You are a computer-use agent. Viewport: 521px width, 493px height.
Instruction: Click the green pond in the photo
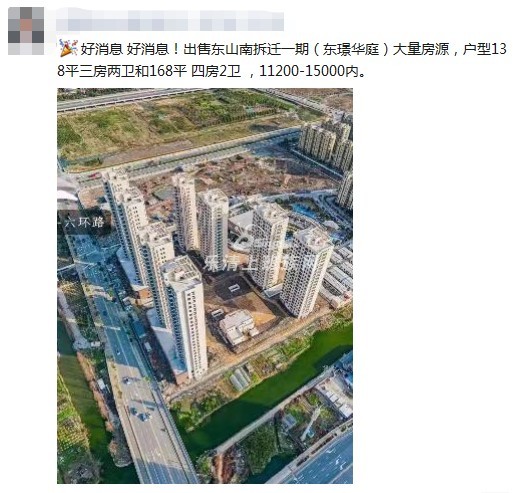click(267, 393)
